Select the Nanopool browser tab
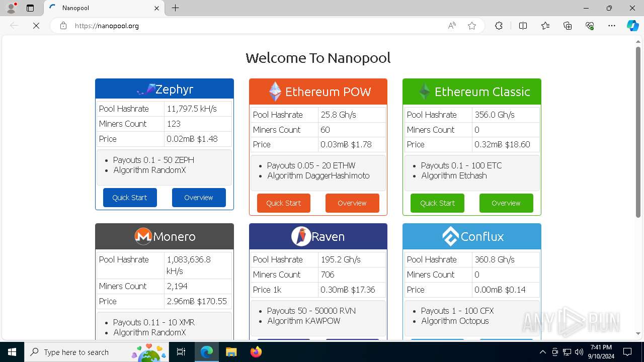The width and height of the screenshot is (644, 362). (x=105, y=8)
